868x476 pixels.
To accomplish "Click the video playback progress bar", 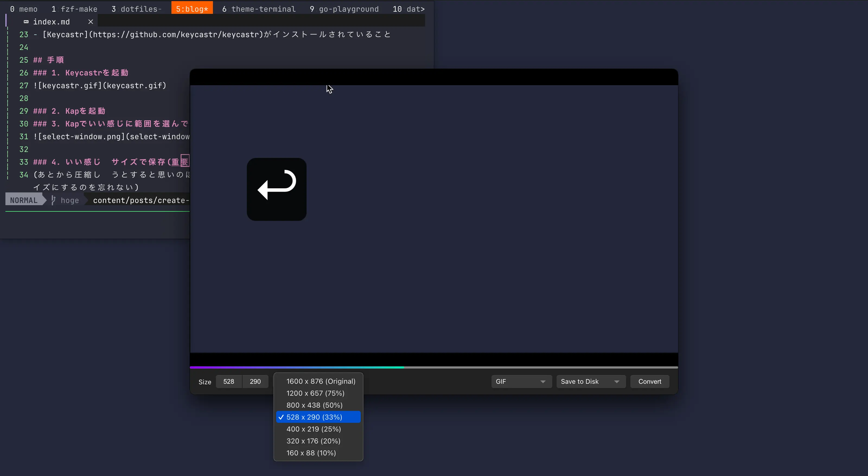I will click(433, 367).
